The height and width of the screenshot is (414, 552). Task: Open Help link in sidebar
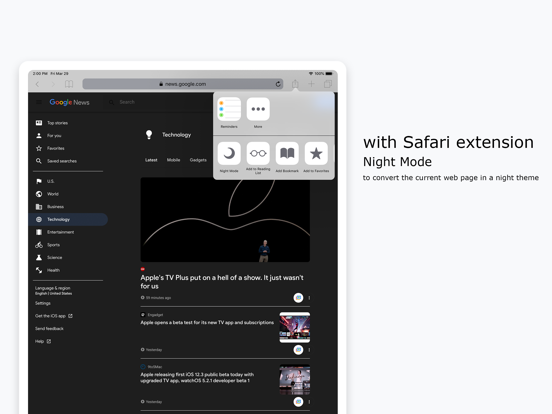pos(43,341)
